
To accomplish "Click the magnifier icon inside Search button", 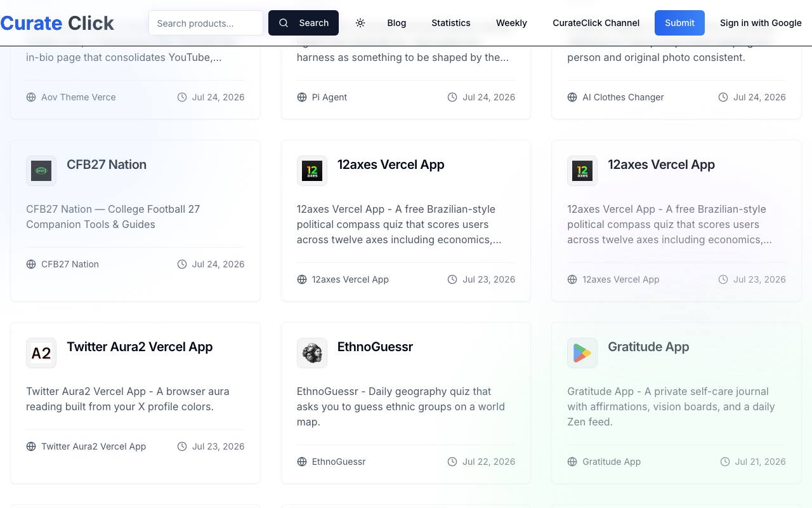I will point(284,23).
